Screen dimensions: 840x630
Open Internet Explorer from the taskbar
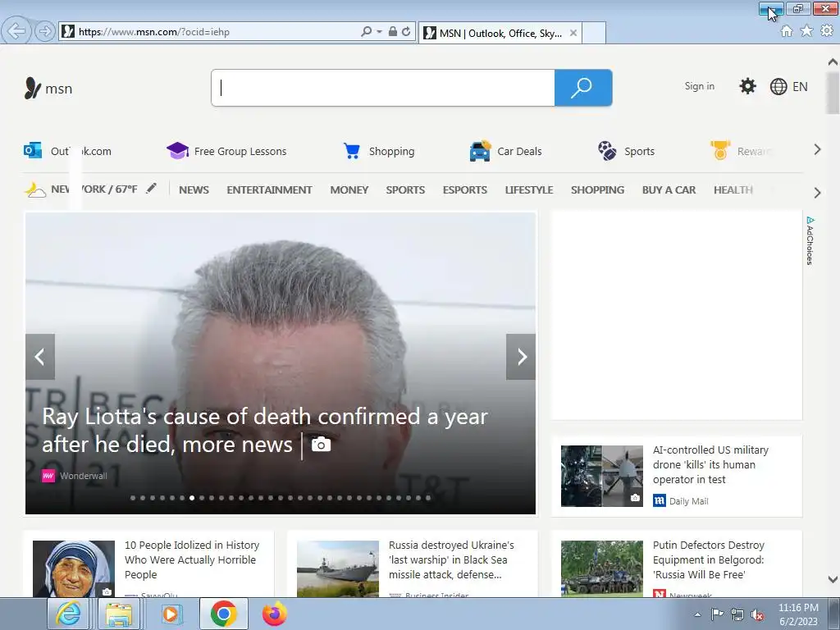pyautogui.click(x=69, y=614)
